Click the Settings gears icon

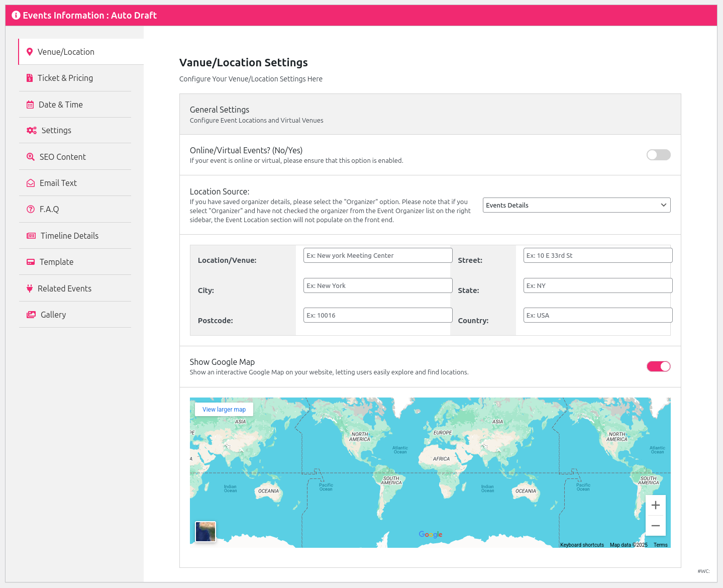tap(32, 130)
